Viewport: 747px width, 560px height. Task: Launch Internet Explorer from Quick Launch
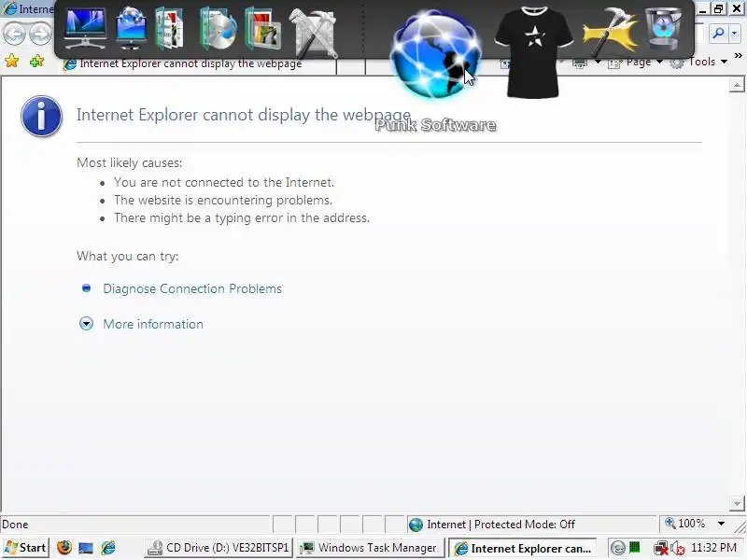click(x=108, y=548)
